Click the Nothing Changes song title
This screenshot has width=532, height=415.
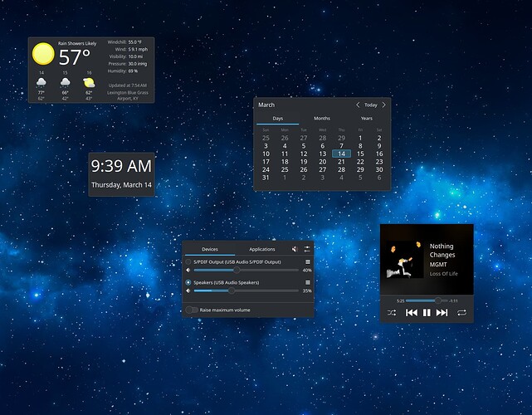coord(442,251)
